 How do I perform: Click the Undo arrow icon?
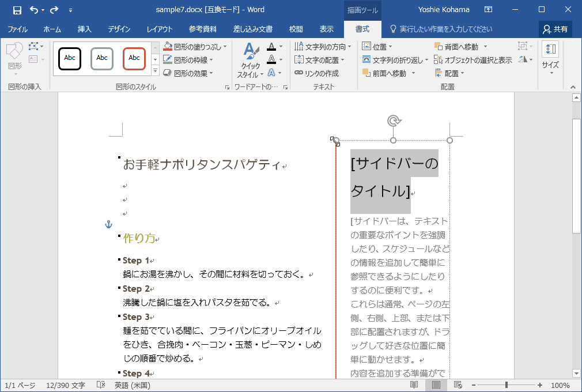34,10
